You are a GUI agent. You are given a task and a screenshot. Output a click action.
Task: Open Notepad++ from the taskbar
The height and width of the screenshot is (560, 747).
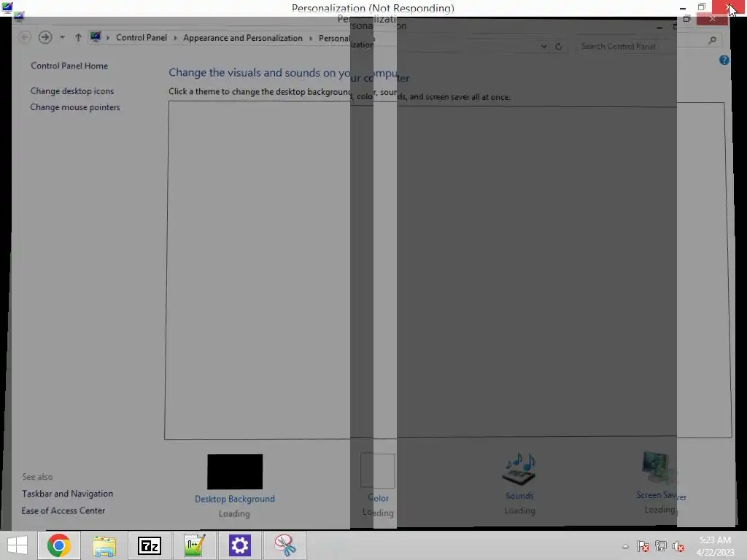tap(194, 545)
